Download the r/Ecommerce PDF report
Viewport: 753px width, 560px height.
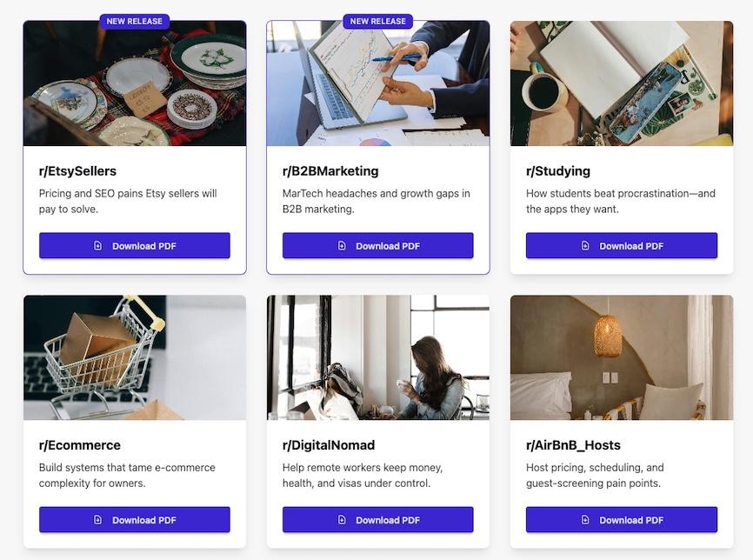pyautogui.click(x=135, y=520)
